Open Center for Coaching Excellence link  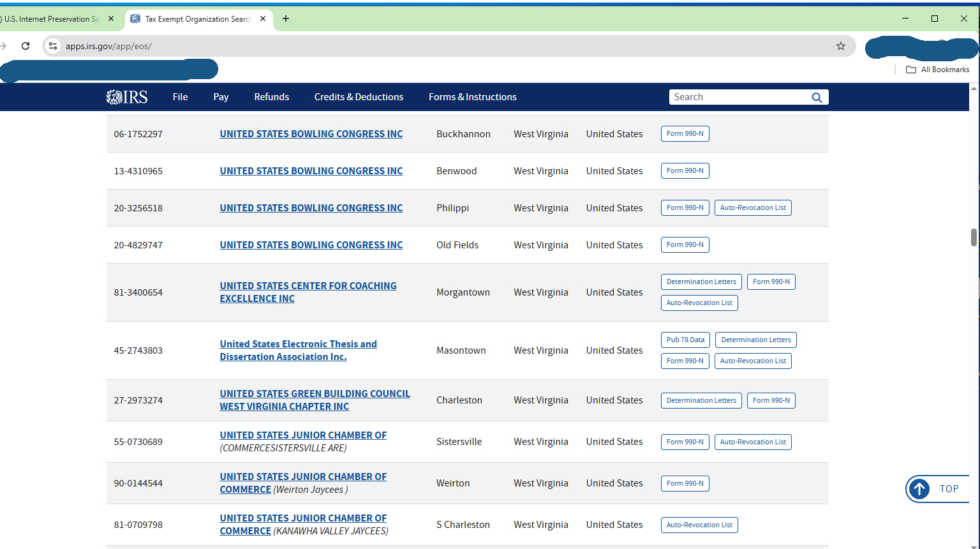(x=308, y=292)
